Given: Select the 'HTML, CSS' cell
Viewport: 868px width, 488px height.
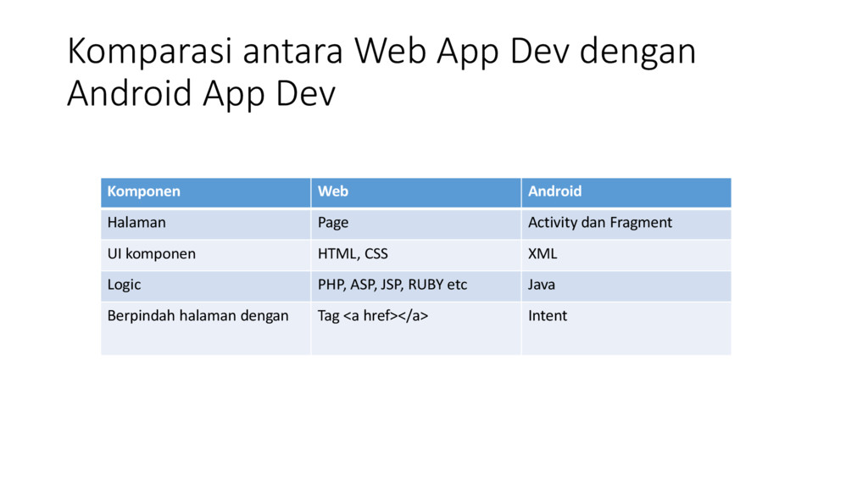Looking at the screenshot, I should 415,254.
